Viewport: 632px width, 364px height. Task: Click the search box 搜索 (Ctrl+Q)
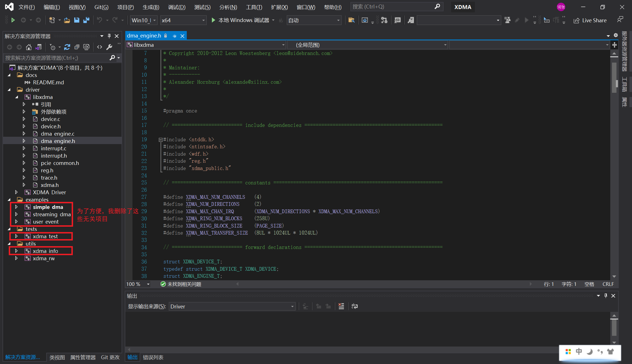396,7
